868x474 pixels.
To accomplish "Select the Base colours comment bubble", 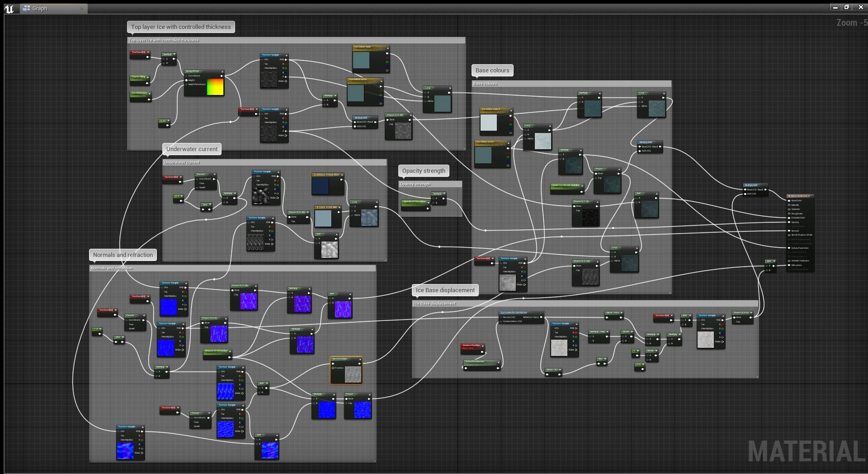I will tap(492, 70).
